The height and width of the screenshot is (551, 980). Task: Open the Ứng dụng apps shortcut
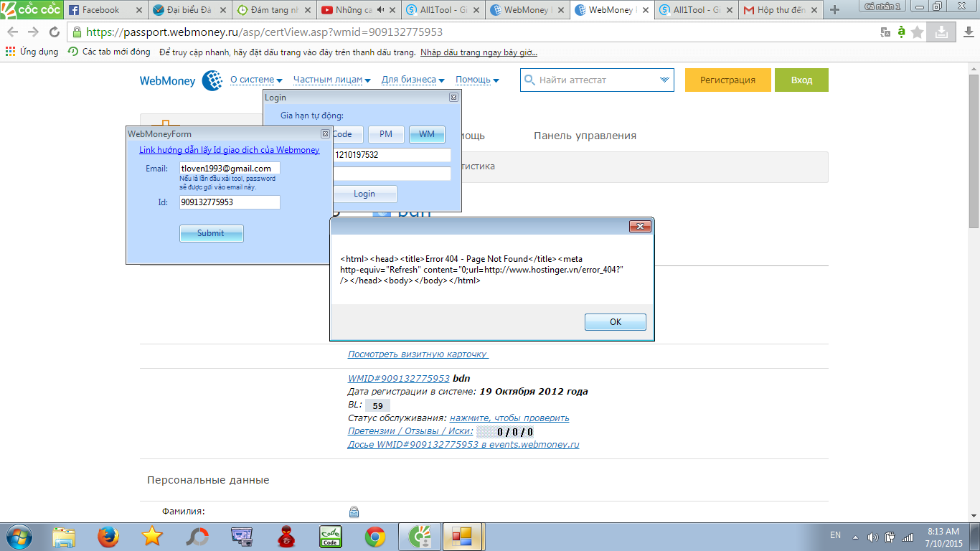click(x=32, y=52)
